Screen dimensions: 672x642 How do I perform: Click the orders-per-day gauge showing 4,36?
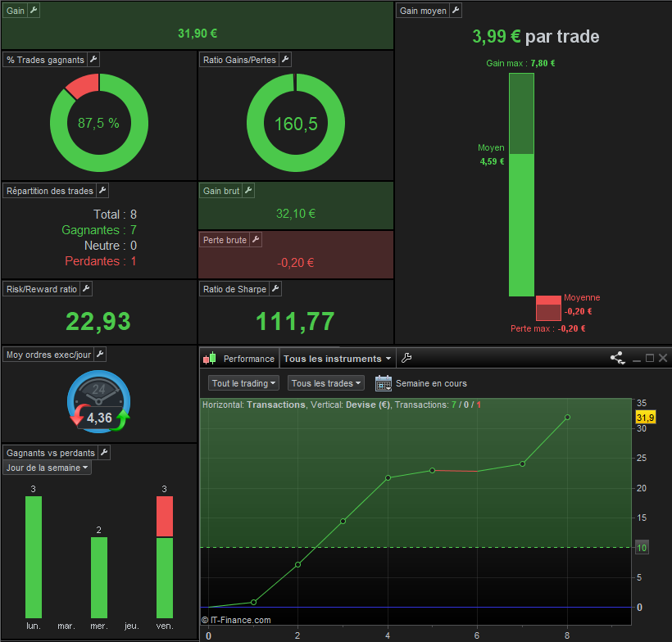pos(99,402)
